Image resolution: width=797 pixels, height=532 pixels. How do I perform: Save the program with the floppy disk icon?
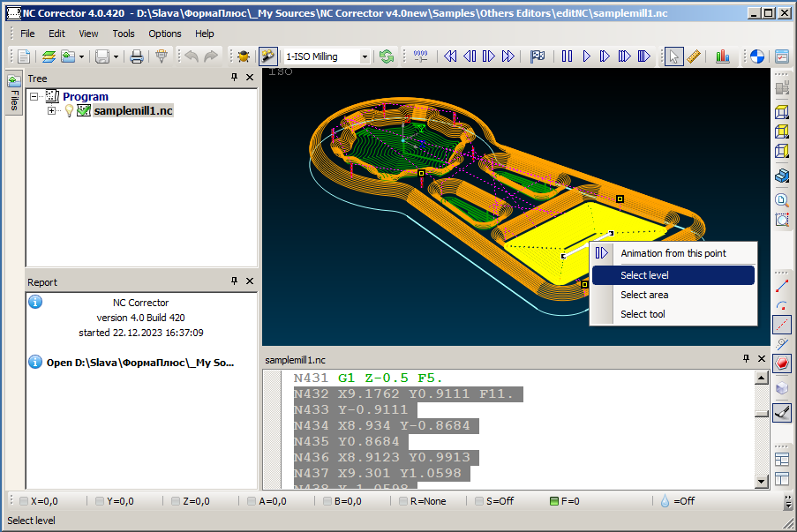102,56
